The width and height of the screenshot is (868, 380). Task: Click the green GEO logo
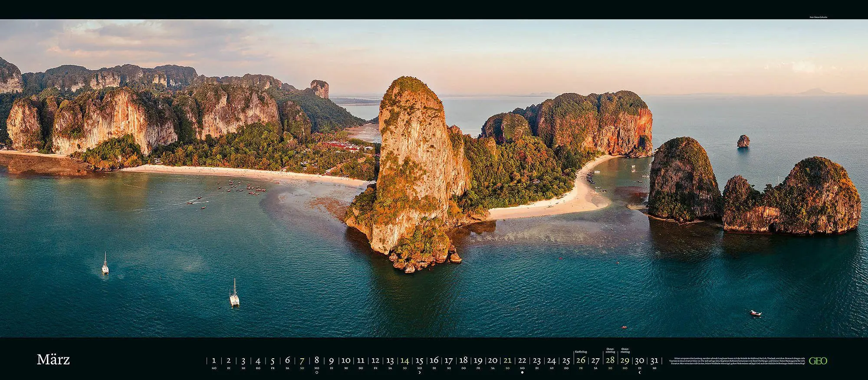click(x=818, y=361)
